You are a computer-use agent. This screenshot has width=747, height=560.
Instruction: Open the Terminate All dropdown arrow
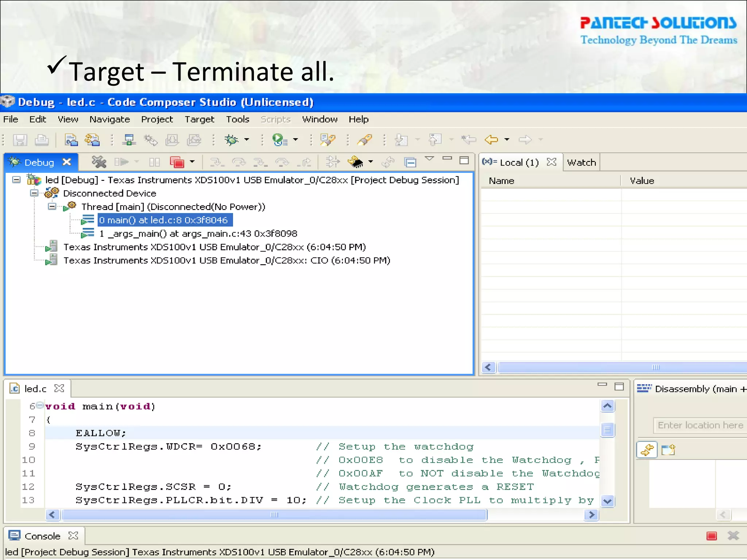click(192, 162)
